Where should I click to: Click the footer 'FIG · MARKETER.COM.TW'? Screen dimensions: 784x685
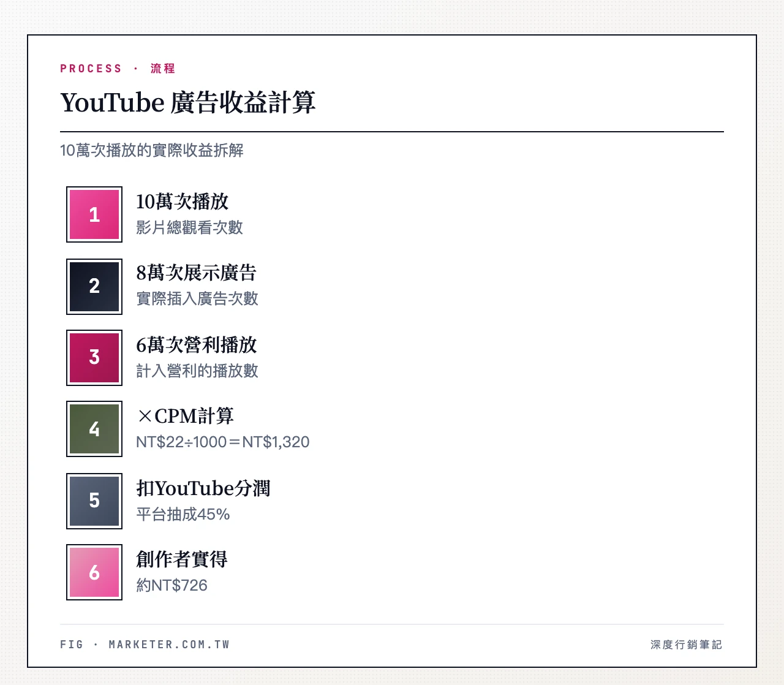coord(145,645)
